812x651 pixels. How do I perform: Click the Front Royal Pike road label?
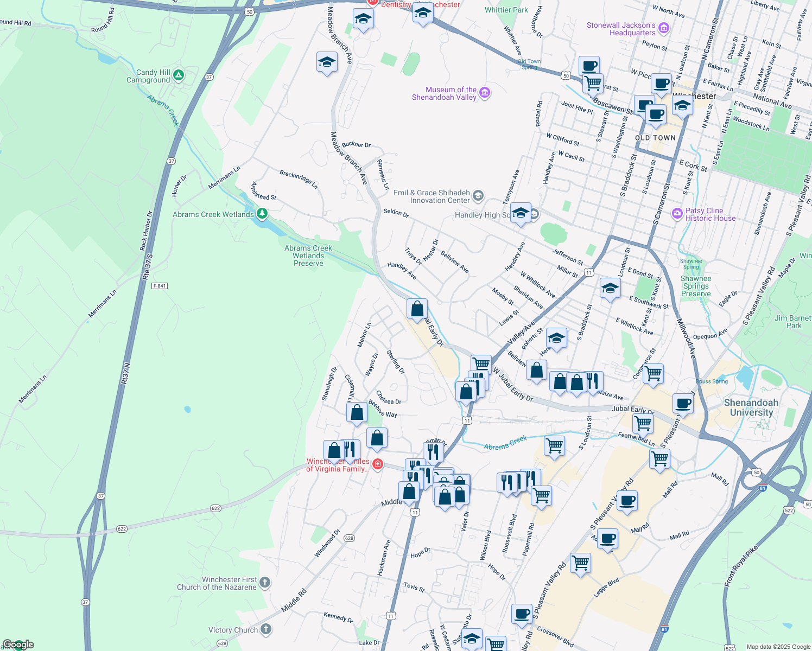pyautogui.click(x=741, y=566)
